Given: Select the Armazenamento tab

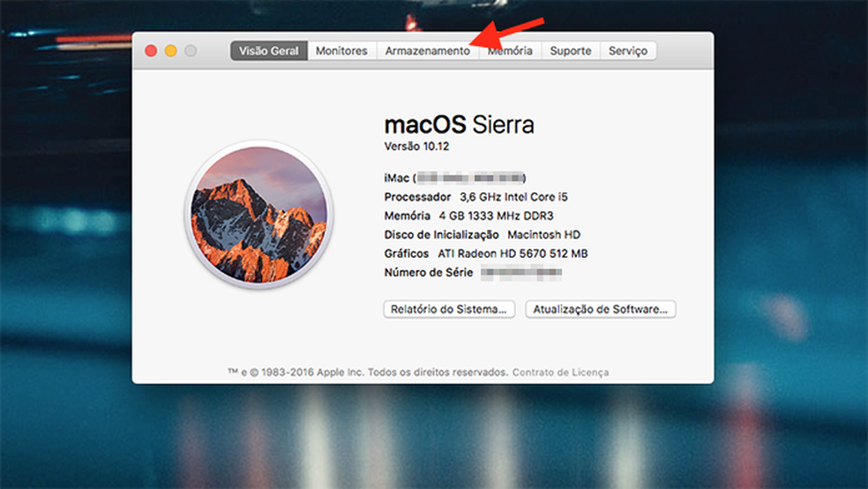Looking at the screenshot, I should [427, 51].
